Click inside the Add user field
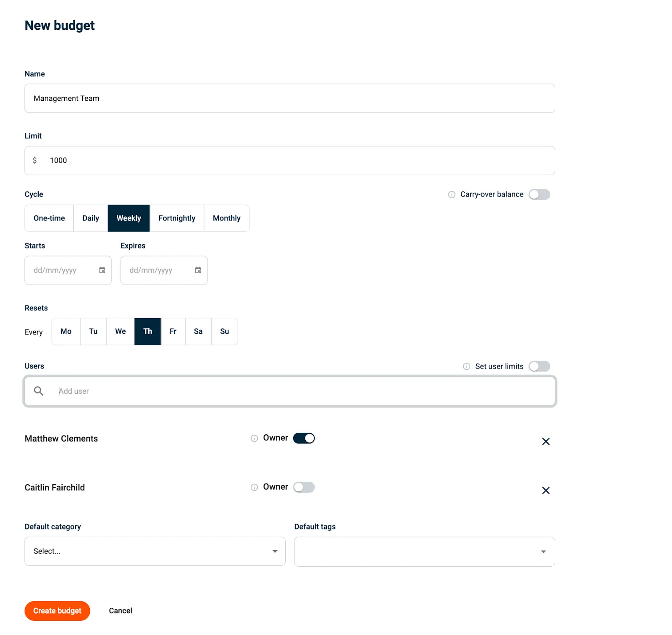Image resolution: width=672 pixels, height=635 pixels. tap(168, 391)
